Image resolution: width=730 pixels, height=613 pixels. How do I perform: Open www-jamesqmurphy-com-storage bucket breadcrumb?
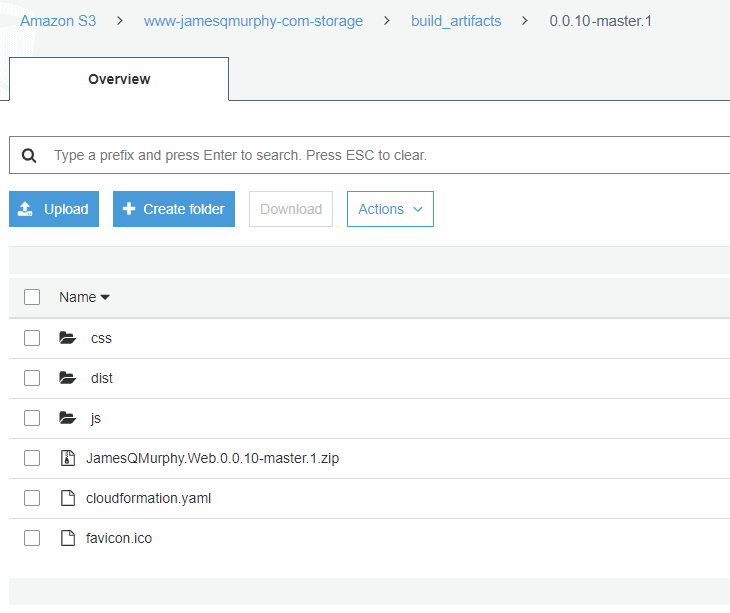[x=253, y=21]
